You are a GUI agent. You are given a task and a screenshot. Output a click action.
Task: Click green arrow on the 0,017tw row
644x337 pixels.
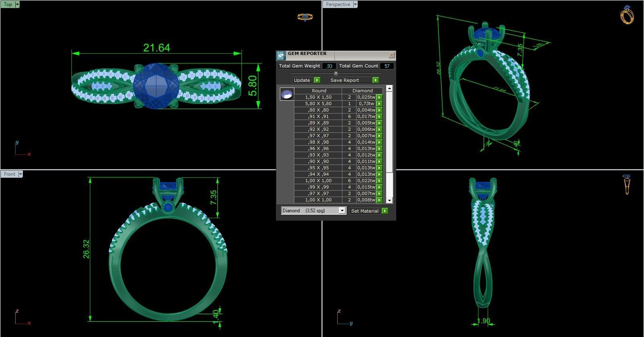coord(379,116)
